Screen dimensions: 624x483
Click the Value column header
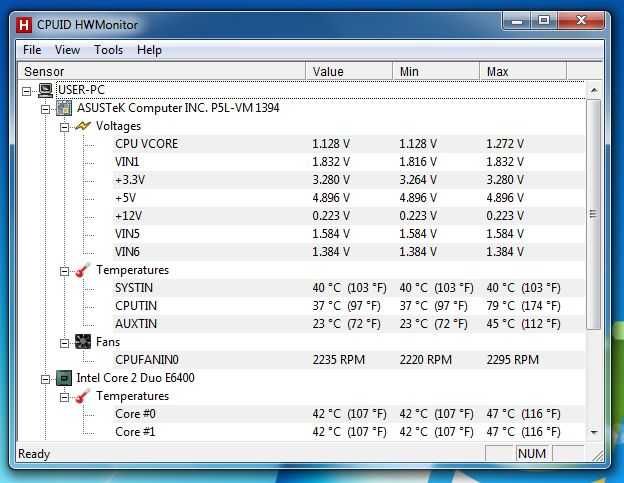349,72
